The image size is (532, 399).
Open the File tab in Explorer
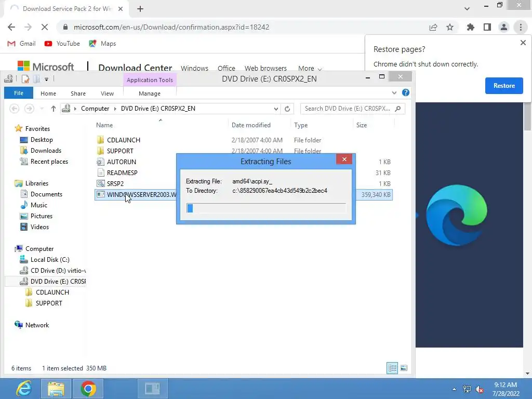tap(19, 93)
